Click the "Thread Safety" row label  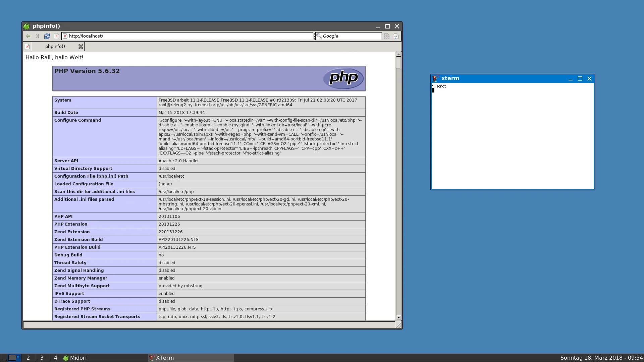pyautogui.click(x=70, y=263)
